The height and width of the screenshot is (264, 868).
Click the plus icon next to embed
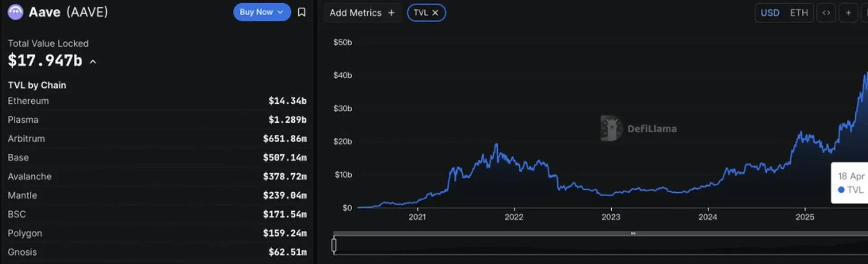[x=849, y=13]
